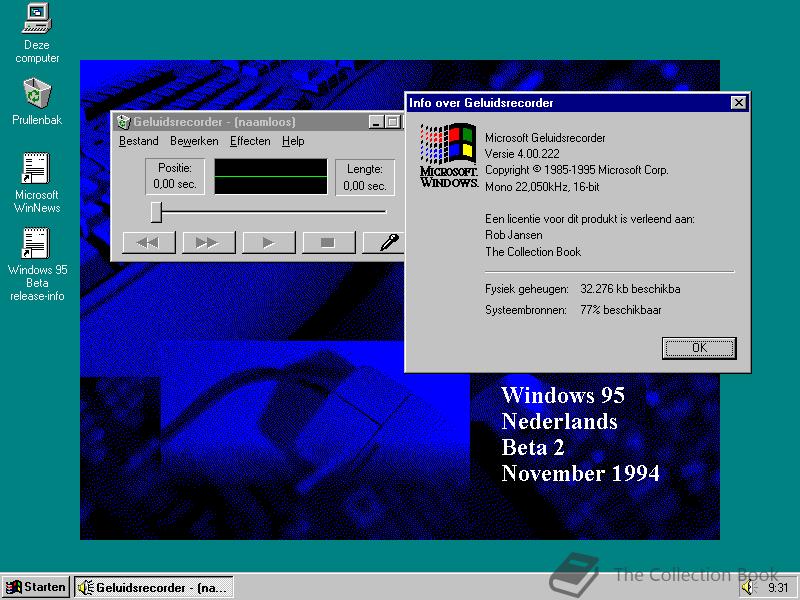Open the Bestand menu

click(139, 141)
